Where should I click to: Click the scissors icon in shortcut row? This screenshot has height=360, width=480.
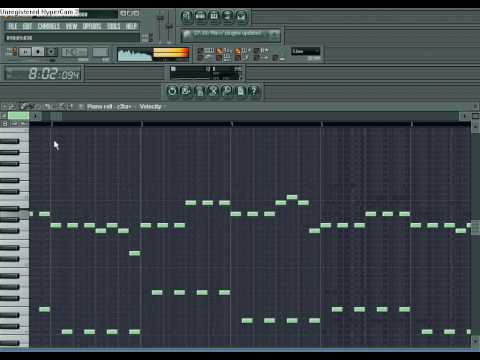tap(213, 91)
